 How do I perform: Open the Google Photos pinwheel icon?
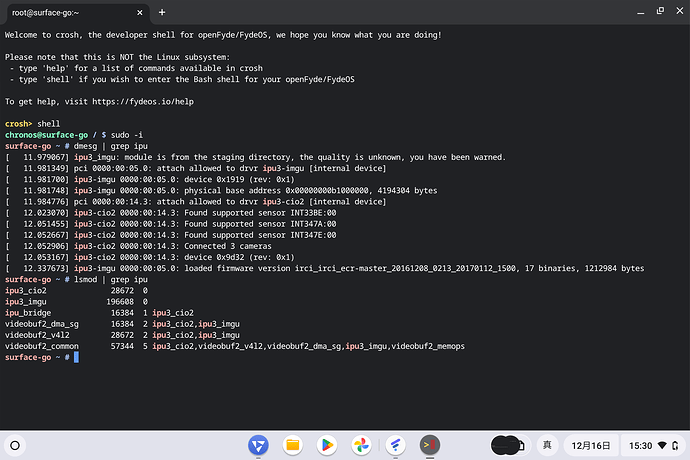click(x=361, y=443)
